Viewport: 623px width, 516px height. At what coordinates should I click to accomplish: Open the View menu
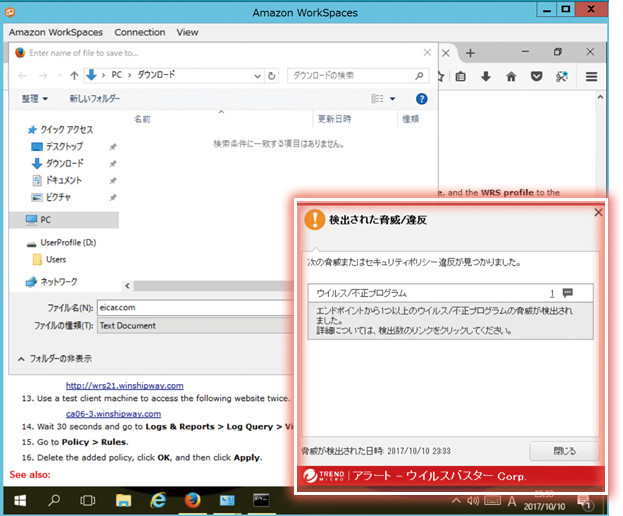(x=187, y=32)
